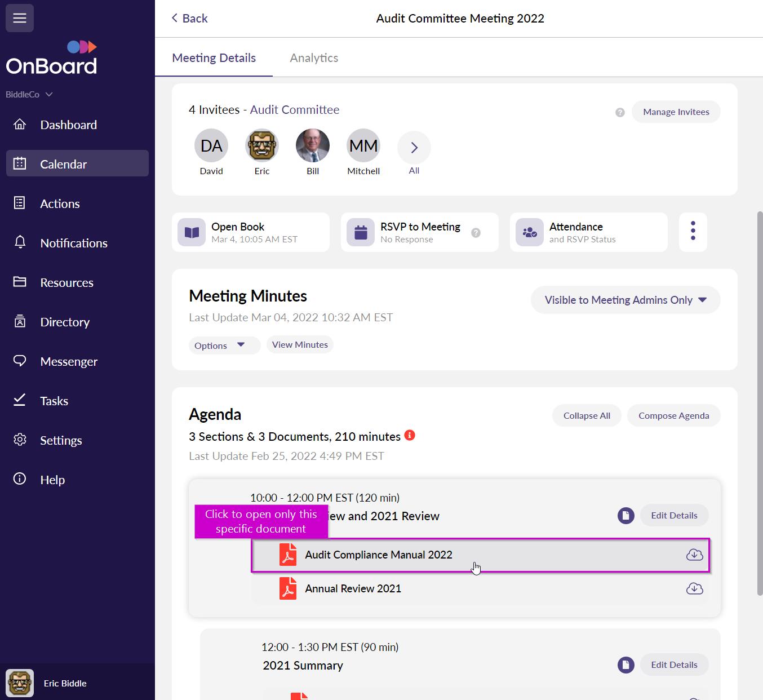Image resolution: width=763 pixels, height=700 pixels.
Task: Switch to the Analytics tab
Action: click(x=314, y=58)
